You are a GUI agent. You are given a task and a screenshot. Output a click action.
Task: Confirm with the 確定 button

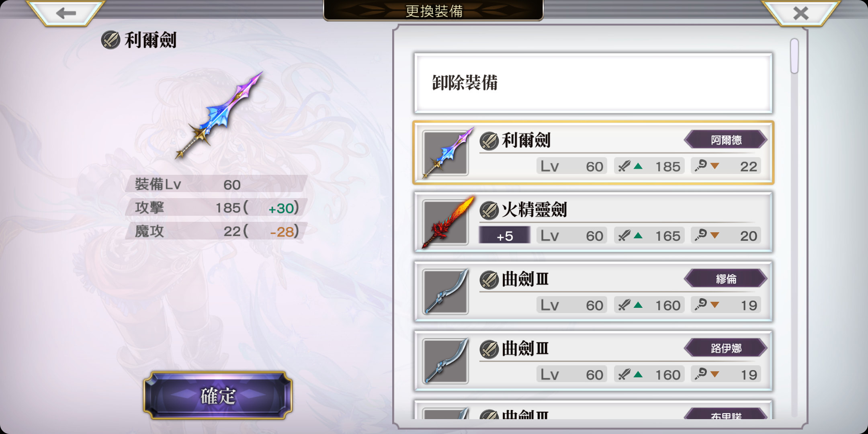coord(218,395)
